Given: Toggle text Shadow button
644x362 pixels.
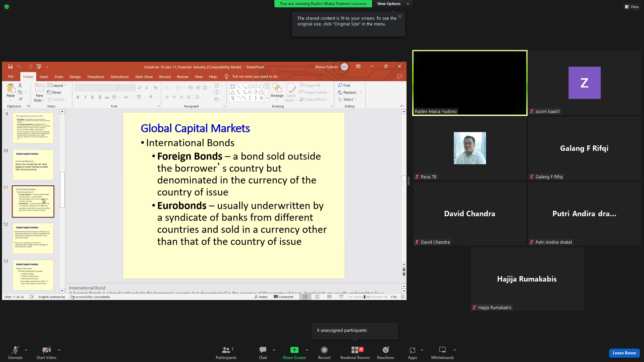Looking at the screenshot, I should pyautogui.click(x=100, y=97).
